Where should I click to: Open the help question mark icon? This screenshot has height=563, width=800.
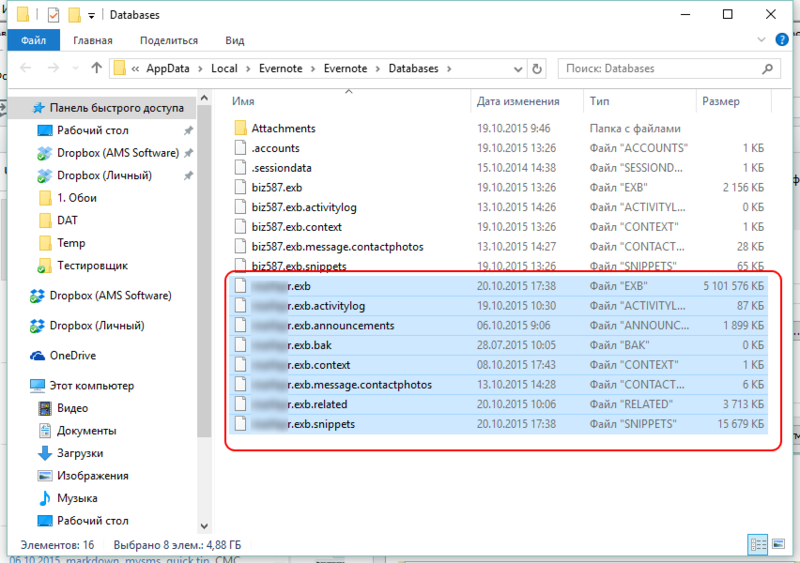click(x=782, y=40)
